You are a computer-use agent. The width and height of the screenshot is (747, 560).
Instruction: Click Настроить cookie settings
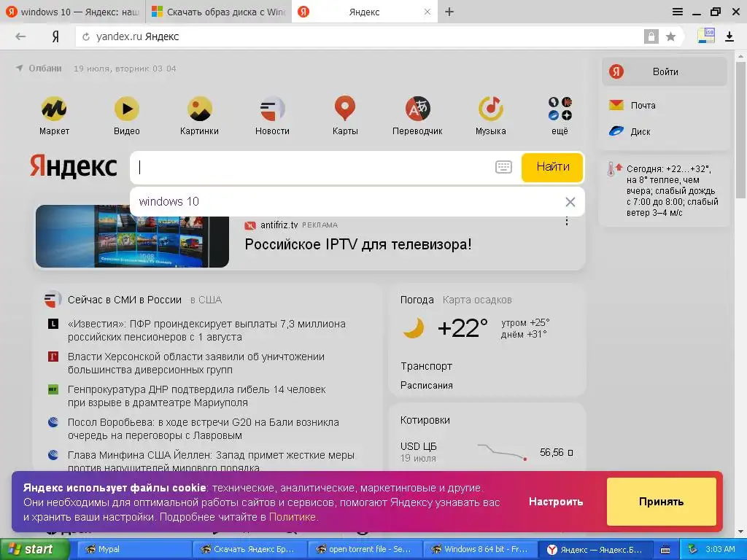555,502
